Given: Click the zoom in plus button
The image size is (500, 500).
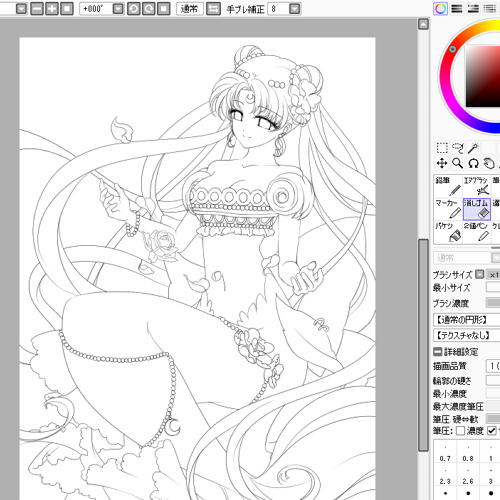Looking at the screenshot, I should [52, 9].
